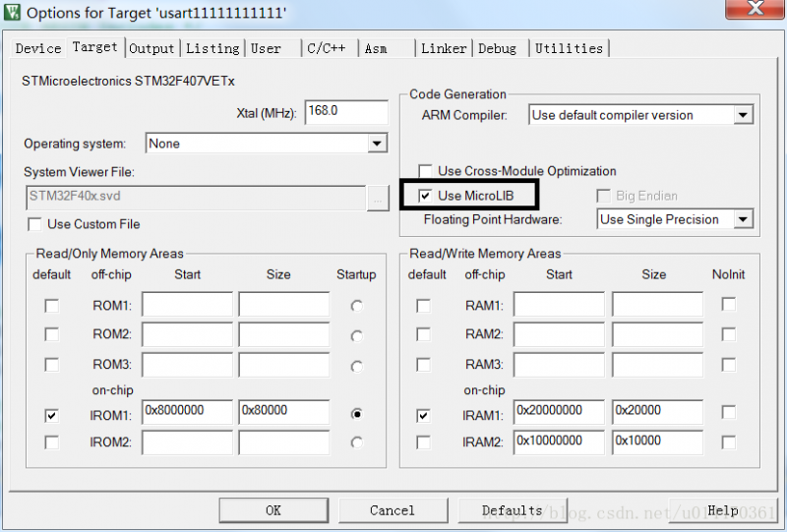787x532 pixels.
Task: Check the IRAM2 default checkbox
Action: coord(424,443)
